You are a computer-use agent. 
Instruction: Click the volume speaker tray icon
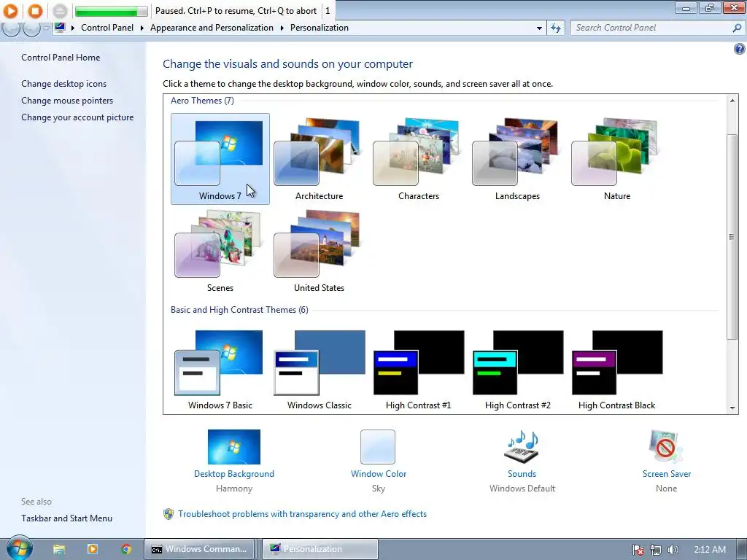point(673,550)
